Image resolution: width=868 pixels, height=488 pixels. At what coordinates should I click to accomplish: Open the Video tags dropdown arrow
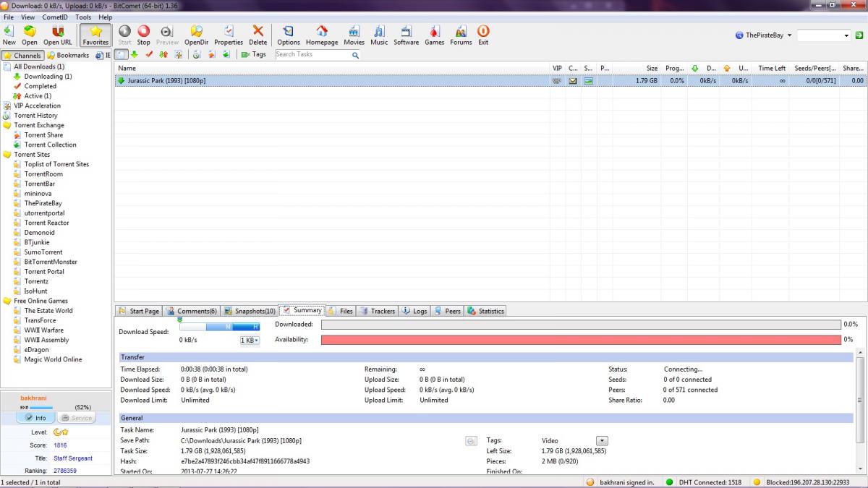pos(602,440)
